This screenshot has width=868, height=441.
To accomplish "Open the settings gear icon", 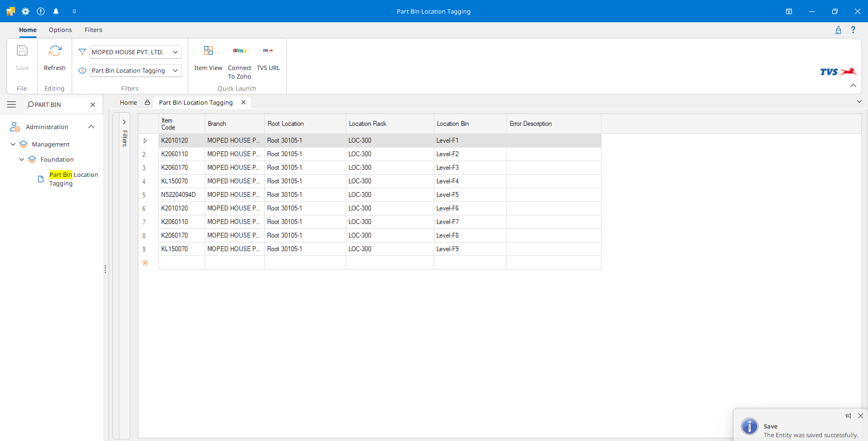I will [x=26, y=11].
